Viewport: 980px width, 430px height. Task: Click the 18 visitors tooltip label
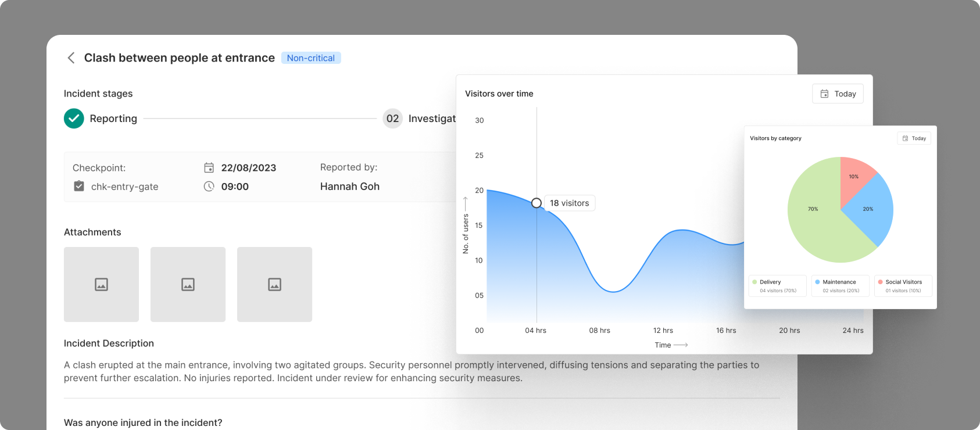coord(570,203)
